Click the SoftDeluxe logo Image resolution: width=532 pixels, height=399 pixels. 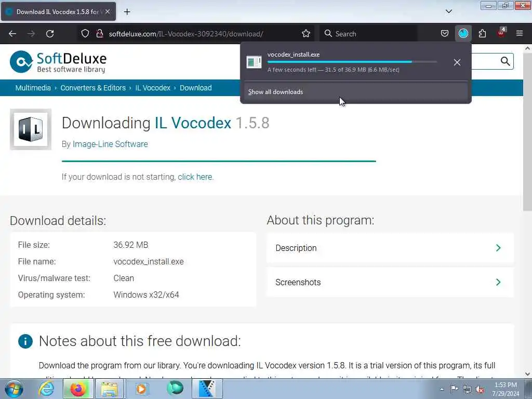(x=58, y=62)
